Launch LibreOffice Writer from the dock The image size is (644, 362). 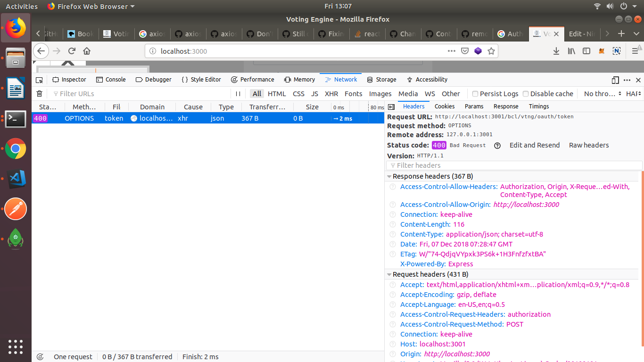point(16,88)
